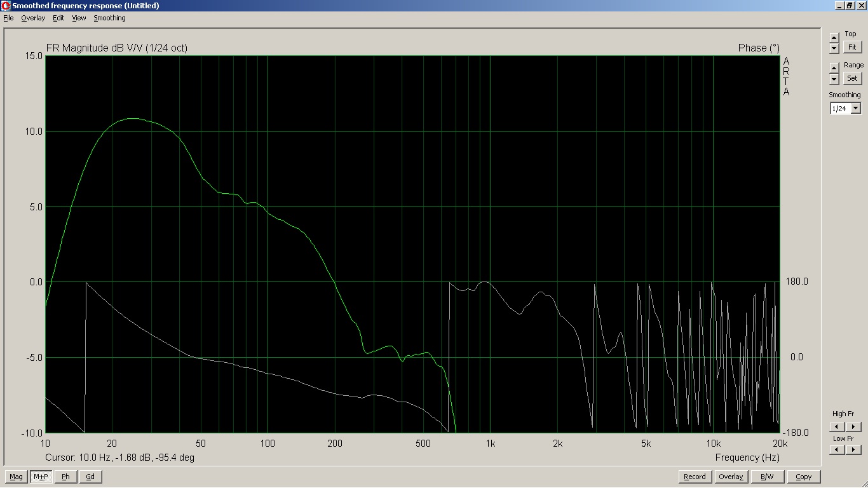Click the 'FR Magnitude dB V/V' graph title

coord(117,48)
